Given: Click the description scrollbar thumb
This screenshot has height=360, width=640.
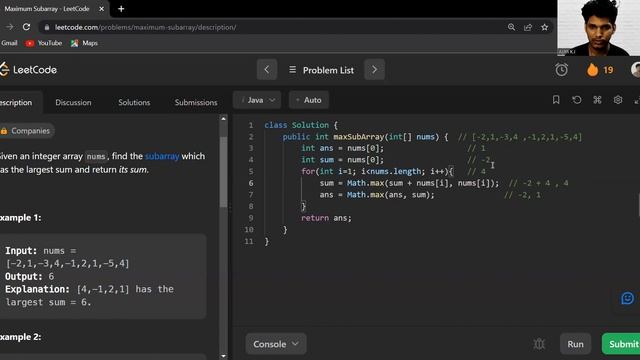Looking at the screenshot, I should tap(223, 171).
